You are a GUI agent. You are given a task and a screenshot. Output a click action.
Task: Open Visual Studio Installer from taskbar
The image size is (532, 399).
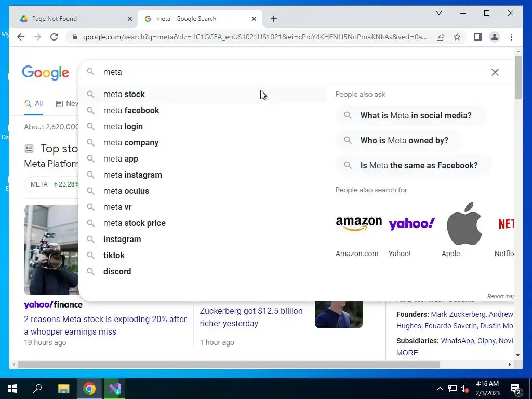tap(115, 389)
